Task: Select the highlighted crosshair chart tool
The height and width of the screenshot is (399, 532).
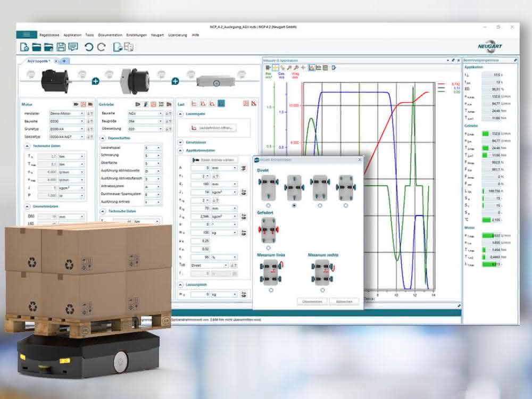Action: pyautogui.click(x=275, y=68)
